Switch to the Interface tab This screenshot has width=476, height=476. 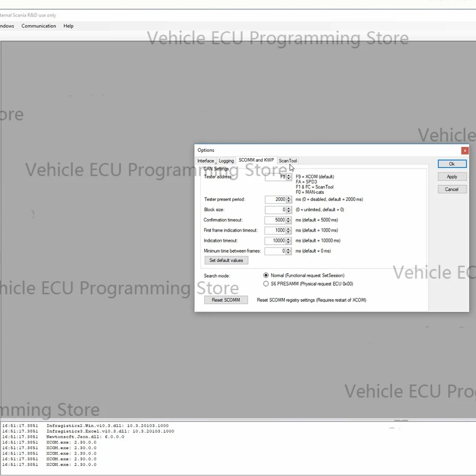coord(206,160)
